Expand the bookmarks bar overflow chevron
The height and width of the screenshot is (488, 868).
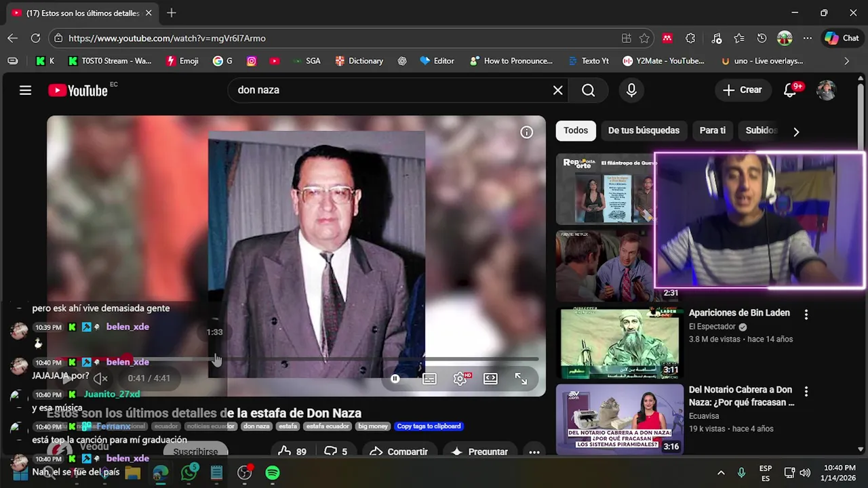tap(846, 61)
